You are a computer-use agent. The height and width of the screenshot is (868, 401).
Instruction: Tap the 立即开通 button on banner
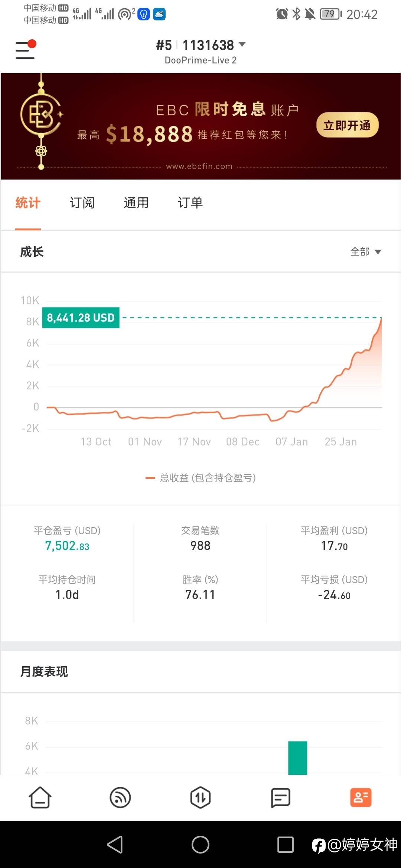pyautogui.click(x=348, y=125)
